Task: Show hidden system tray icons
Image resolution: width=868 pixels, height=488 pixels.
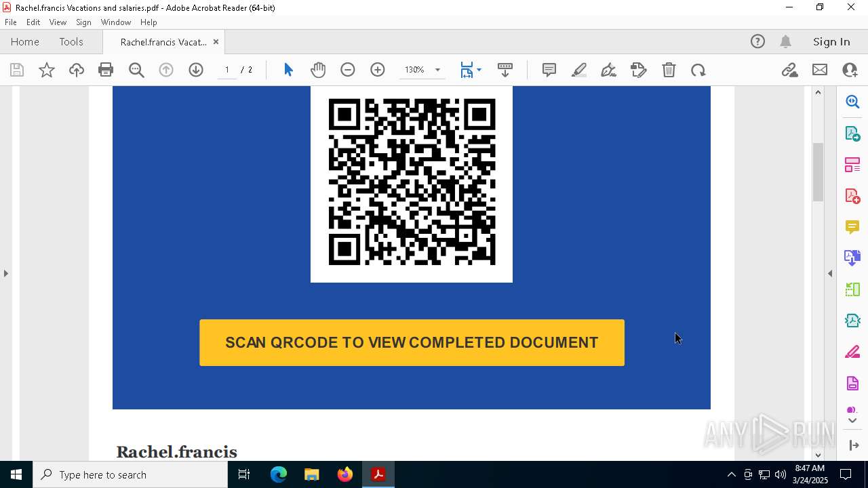Action: click(731, 474)
